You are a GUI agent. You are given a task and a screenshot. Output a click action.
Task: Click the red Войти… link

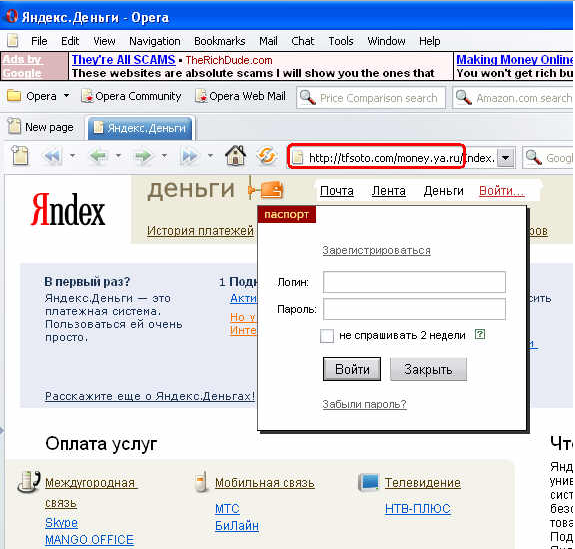(502, 191)
